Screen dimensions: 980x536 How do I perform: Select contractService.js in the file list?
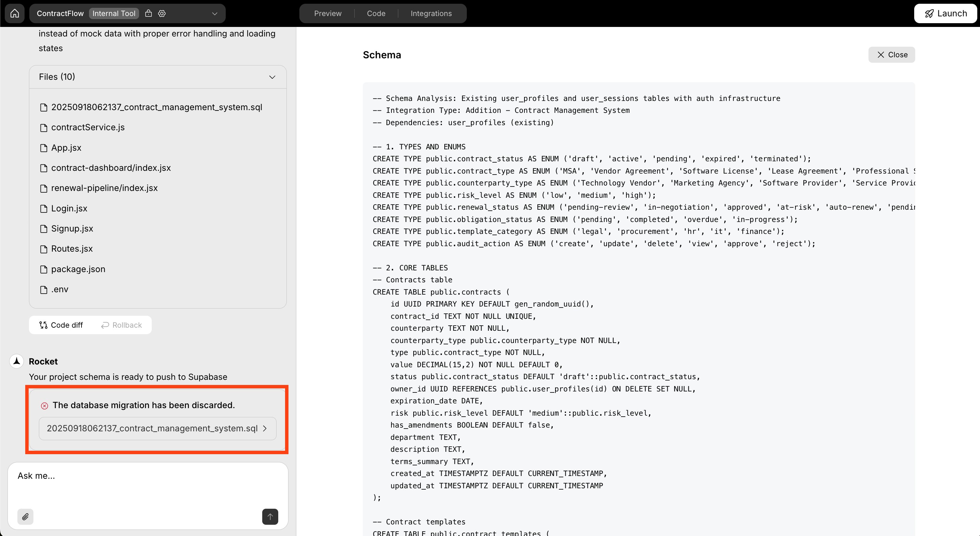tap(88, 127)
